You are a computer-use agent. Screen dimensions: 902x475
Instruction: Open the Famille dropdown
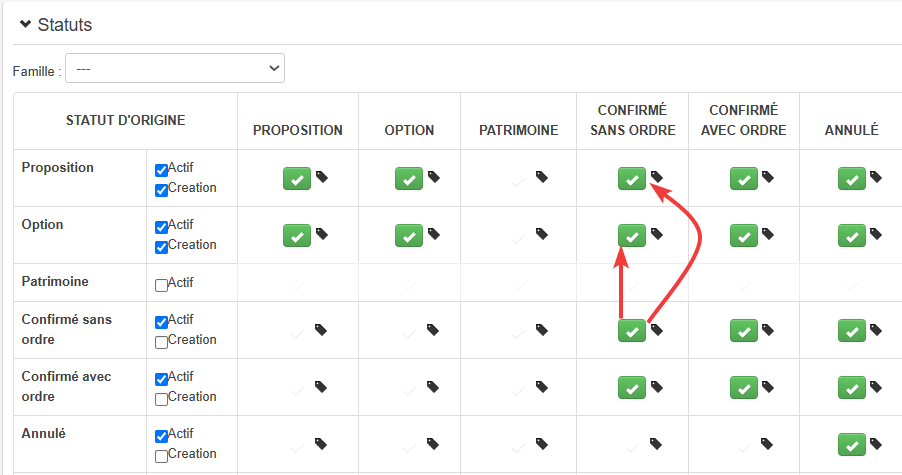(x=175, y=68)
